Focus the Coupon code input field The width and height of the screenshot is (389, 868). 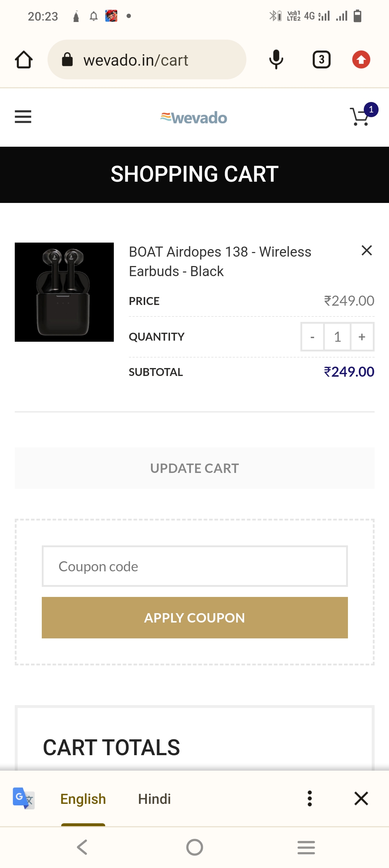(x=194, y=566)
